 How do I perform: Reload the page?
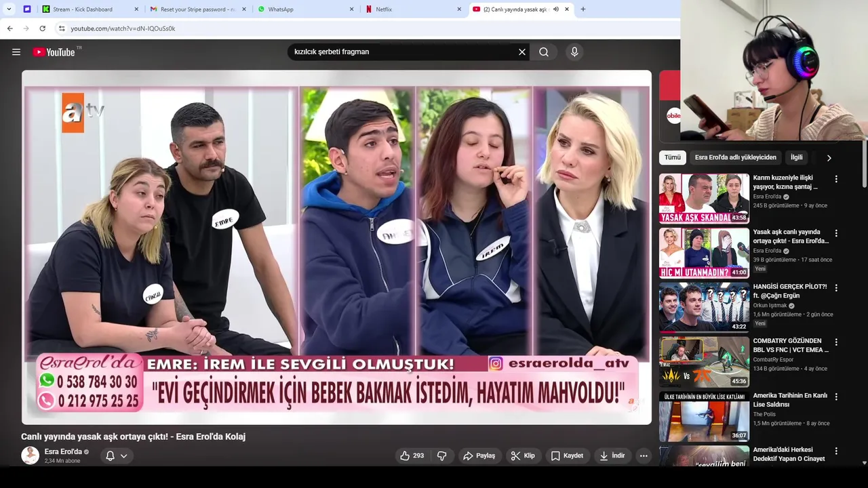42,28
